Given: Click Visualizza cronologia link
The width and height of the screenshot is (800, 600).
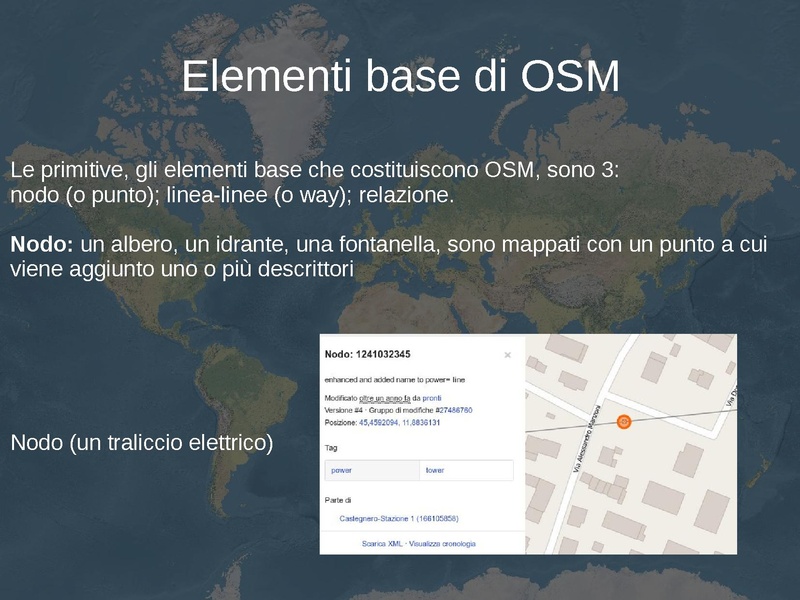Looking at the screenshot, I should click(445, 544).
